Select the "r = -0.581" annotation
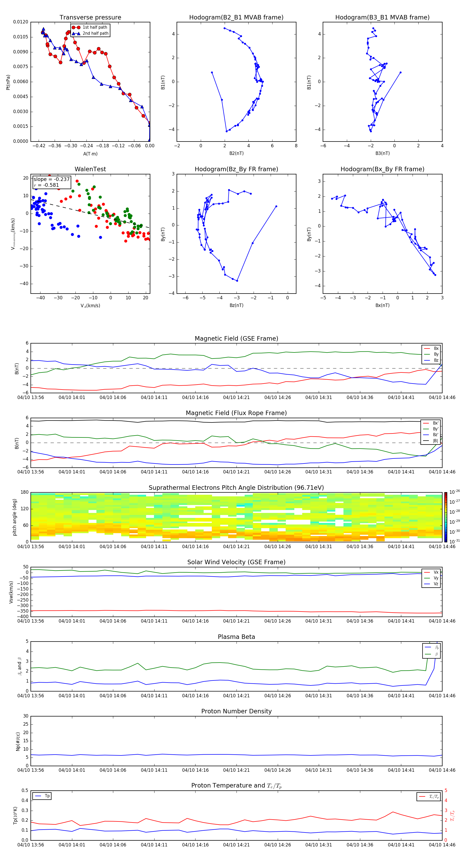473x868 pixels. (47, 185)
